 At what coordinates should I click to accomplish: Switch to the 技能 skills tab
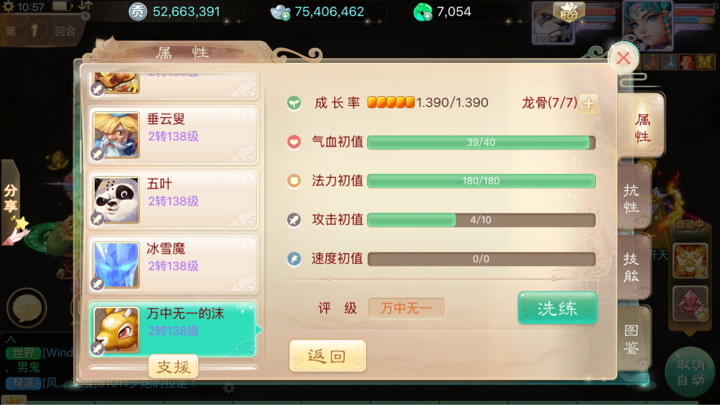tap(633, 267)
